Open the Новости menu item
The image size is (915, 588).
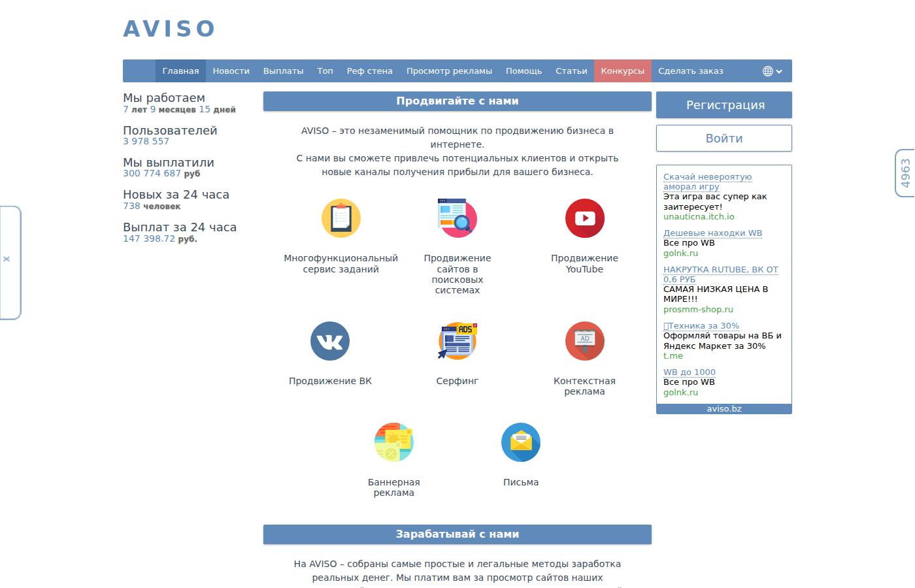click(x=231, y=71)
